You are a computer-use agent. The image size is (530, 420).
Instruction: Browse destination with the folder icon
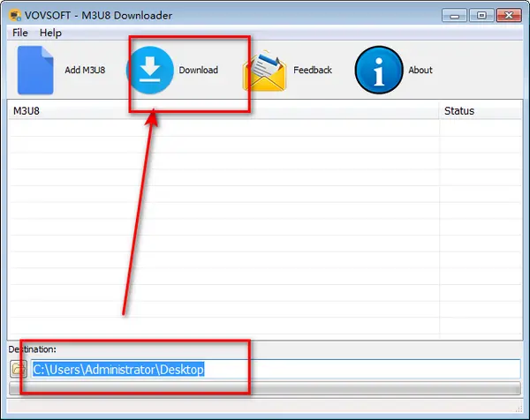[x=19, y=369]
